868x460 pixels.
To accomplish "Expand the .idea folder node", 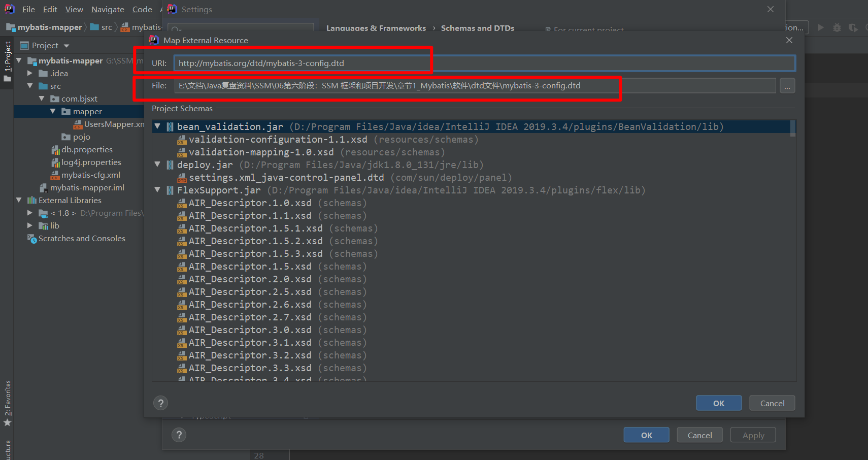I will click(30, 73).
